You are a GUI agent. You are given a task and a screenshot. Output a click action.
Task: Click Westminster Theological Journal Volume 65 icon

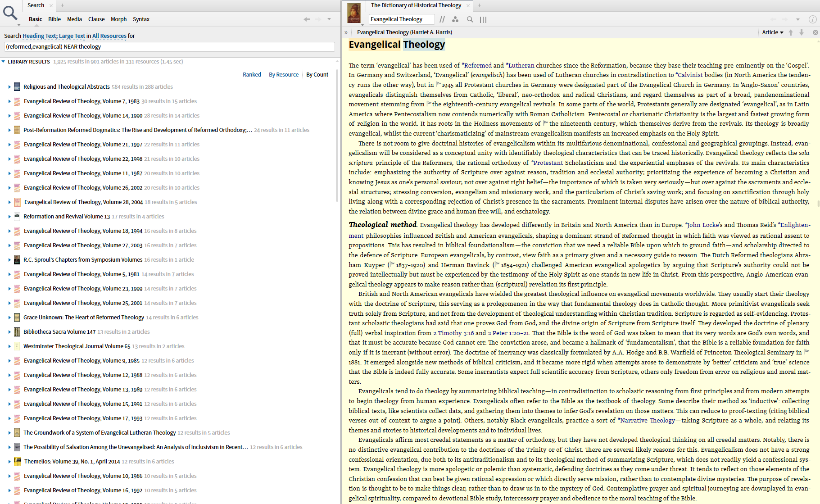pos(17,346)
